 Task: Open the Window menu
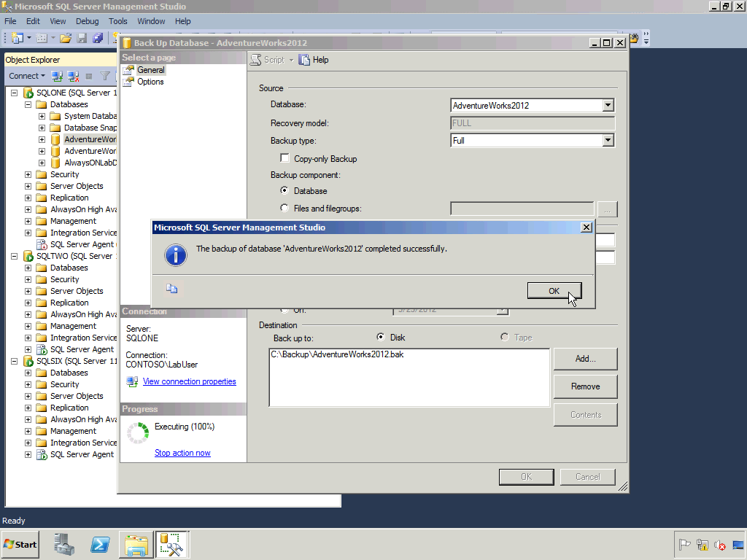pyautogui.click(x=151, y=21)
